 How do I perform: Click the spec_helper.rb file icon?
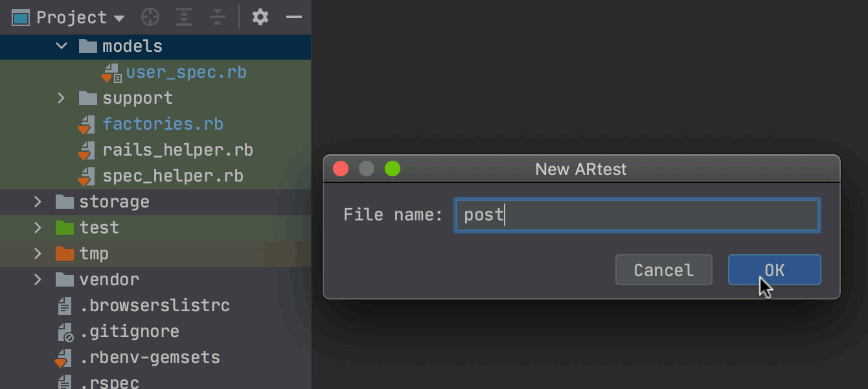point(87,176)
